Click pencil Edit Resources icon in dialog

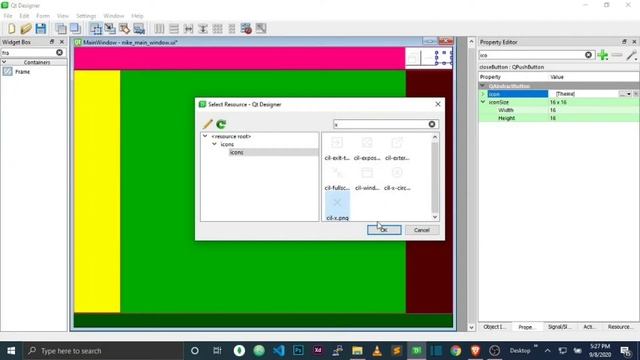(x=208, y=124)
